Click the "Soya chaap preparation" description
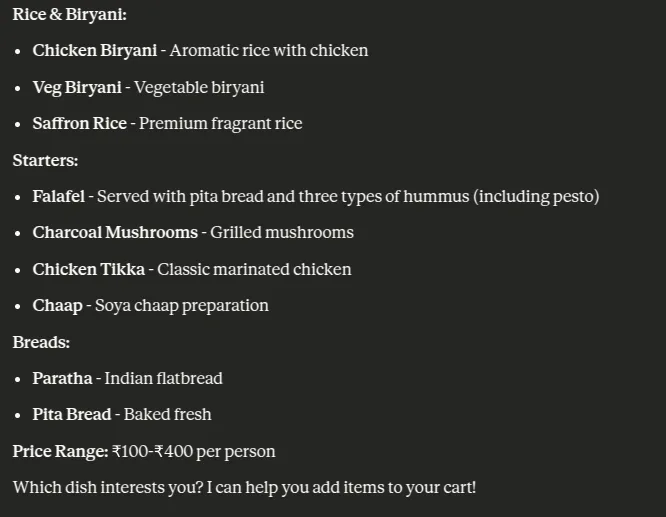Image resolution: width=666 pixels, height=517 pixels. click(182, 305)
